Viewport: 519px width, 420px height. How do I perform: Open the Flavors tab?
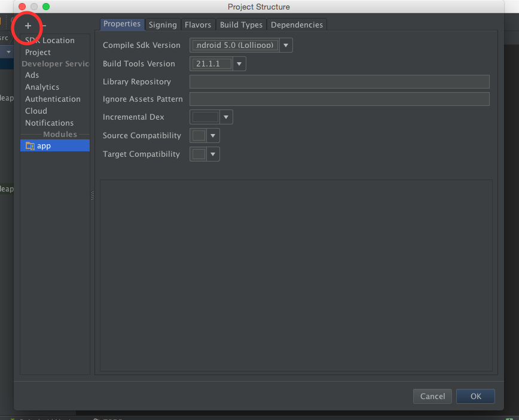pyautogui.click(x=197, y=25)
